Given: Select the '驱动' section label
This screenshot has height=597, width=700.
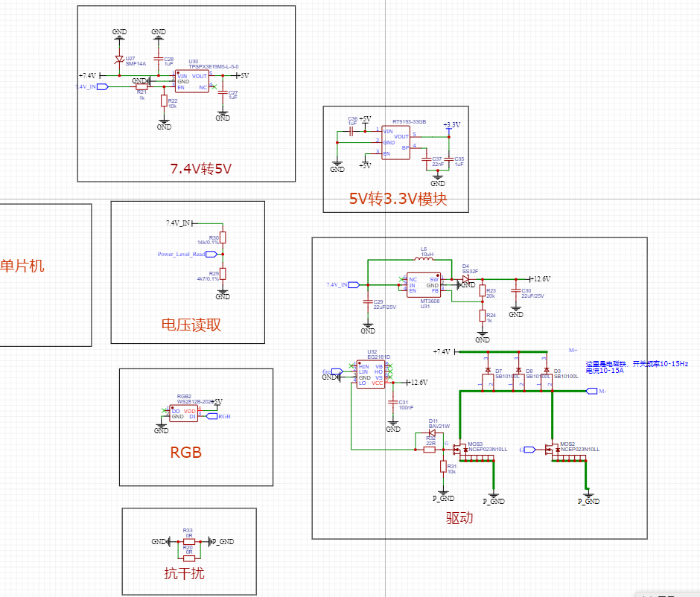Looking at the screenshot, I should coord(459,517).
